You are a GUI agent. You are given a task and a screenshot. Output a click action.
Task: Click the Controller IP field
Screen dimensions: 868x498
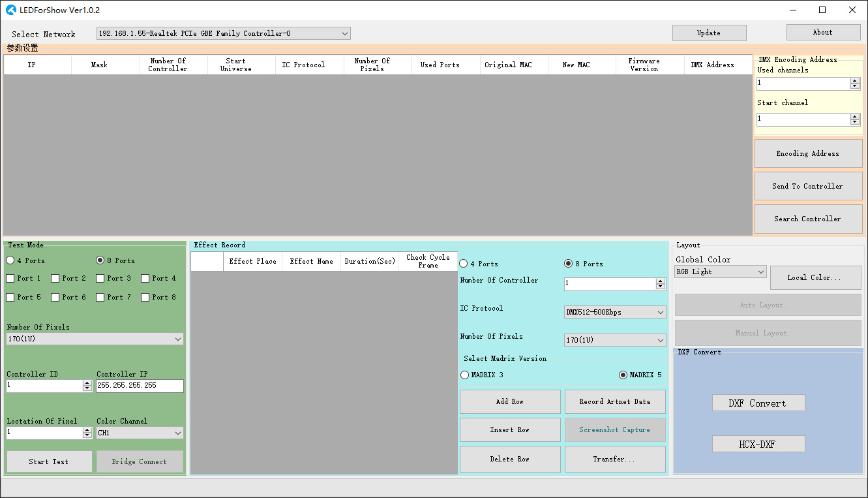(x=140, y=386)
